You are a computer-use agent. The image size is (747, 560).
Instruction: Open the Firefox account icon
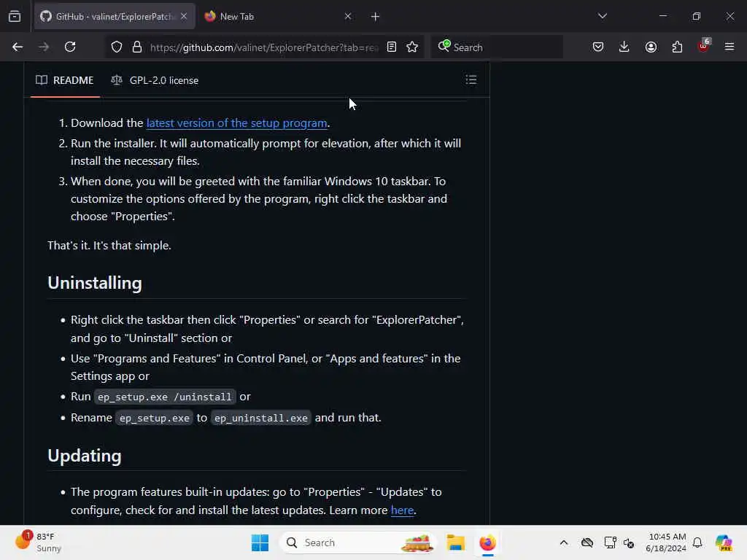pyautogui.click(x=651, y=47)
